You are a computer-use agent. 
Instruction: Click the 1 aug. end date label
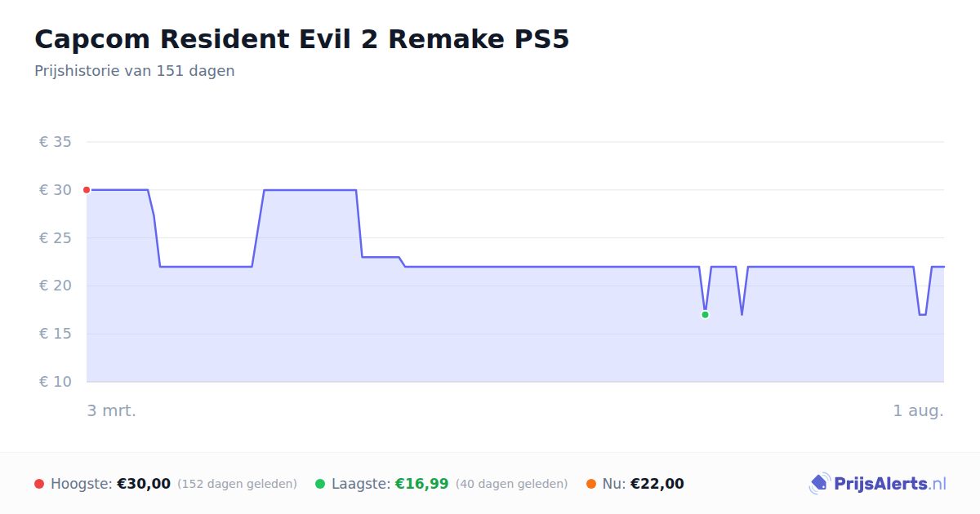coord(918,410)
